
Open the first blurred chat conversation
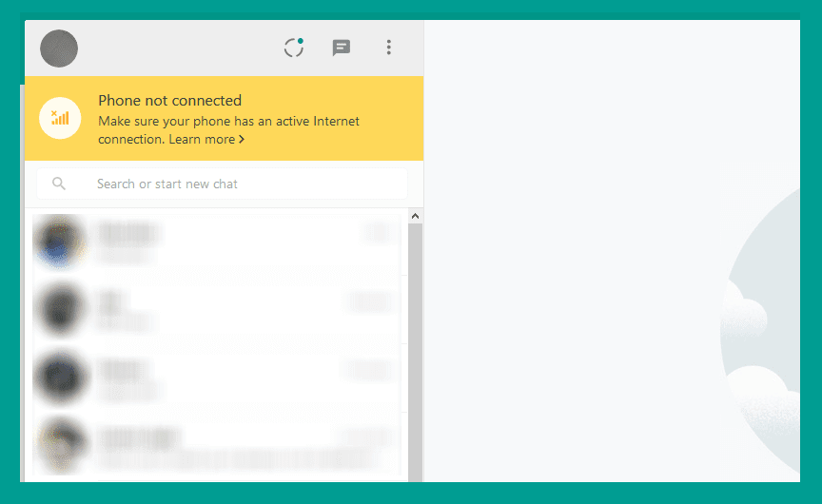[x=217, y=242]
